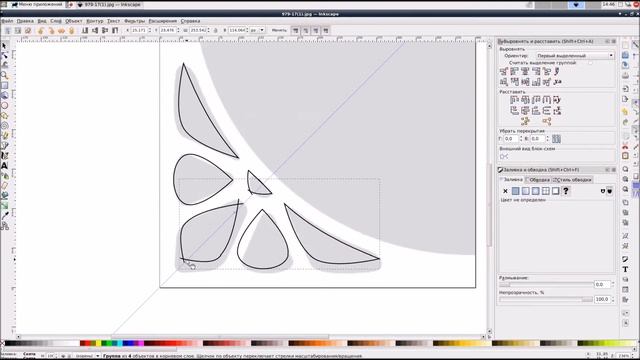The image size is (640, 360).
Task: Open Контур menu
Action: click(95, 21)
